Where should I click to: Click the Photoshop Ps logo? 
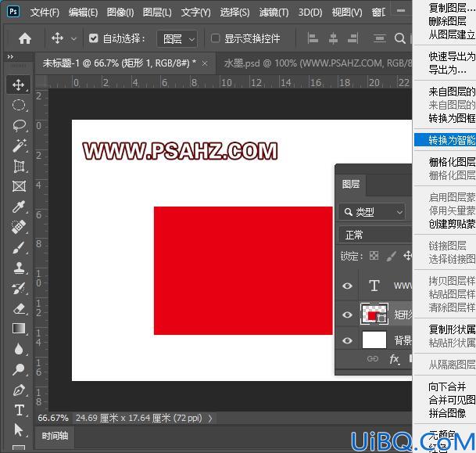tap(13, 12)
